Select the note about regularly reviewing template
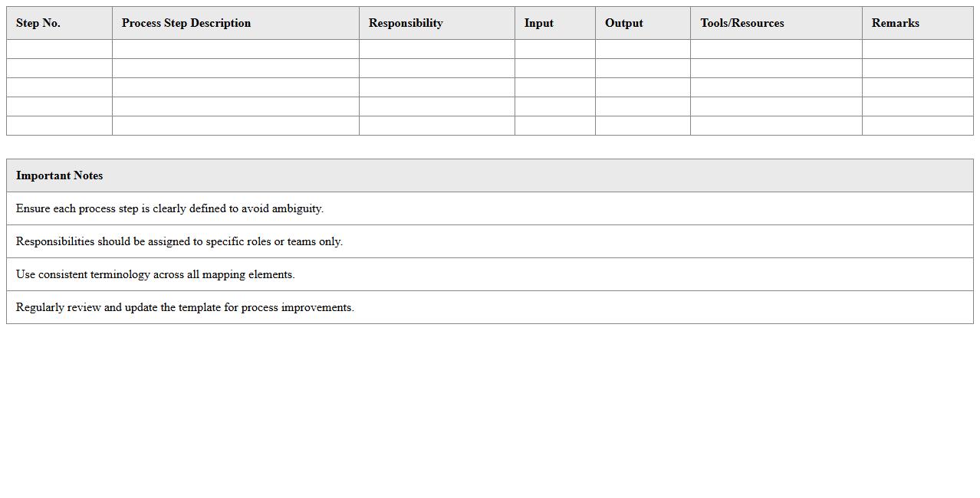 (185, 307)
